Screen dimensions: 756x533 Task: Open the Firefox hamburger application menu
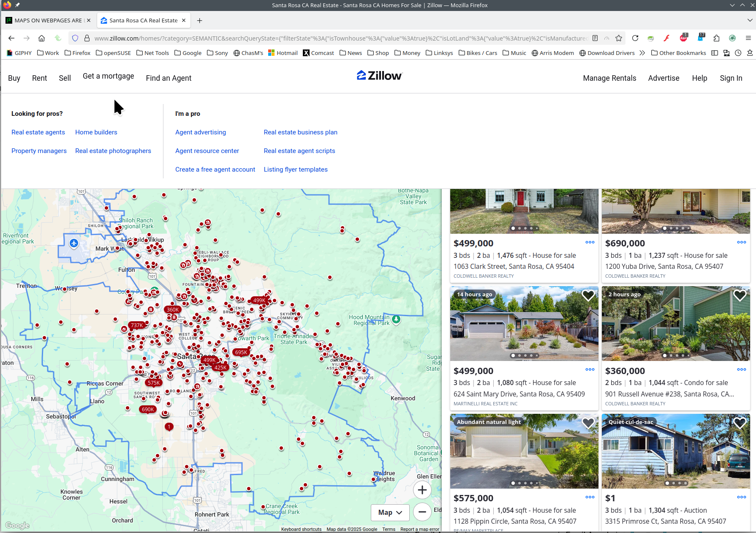[x=748, y=38]
